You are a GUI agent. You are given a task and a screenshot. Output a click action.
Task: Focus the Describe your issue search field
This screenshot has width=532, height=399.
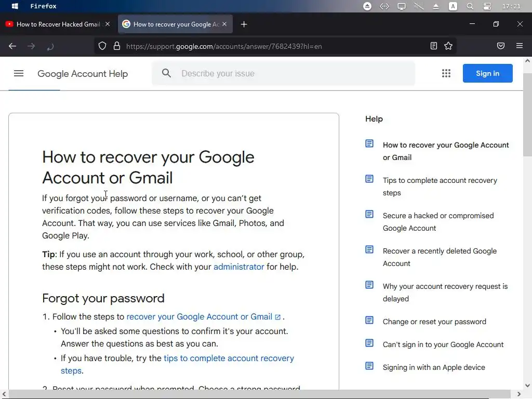[283, 73]
